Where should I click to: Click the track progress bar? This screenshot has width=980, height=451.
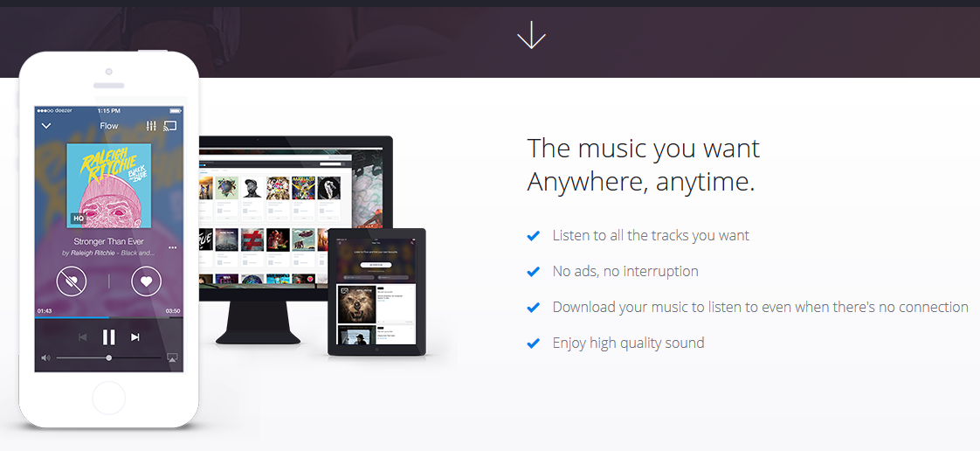(109, 318)
